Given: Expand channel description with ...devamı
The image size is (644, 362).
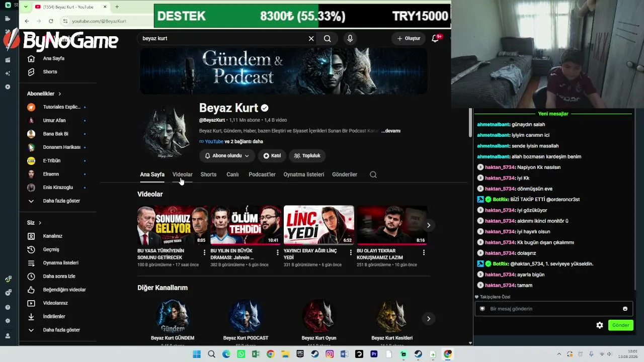Looking at the screenshot, I should point(391,131).
